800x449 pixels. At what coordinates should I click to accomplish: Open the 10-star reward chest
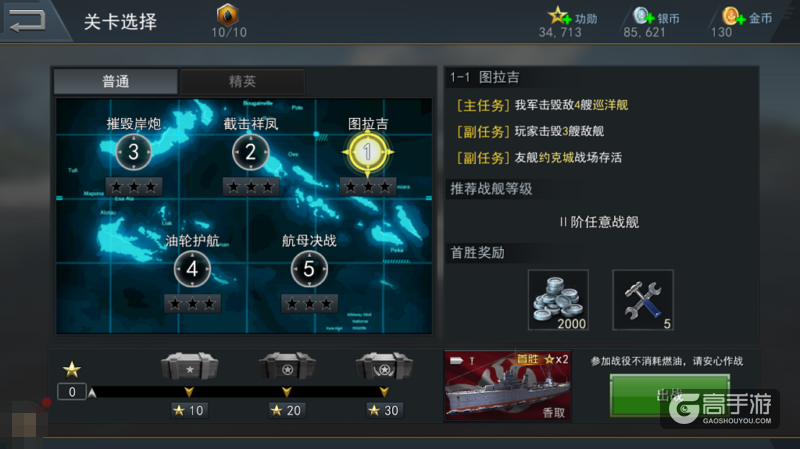189,366
